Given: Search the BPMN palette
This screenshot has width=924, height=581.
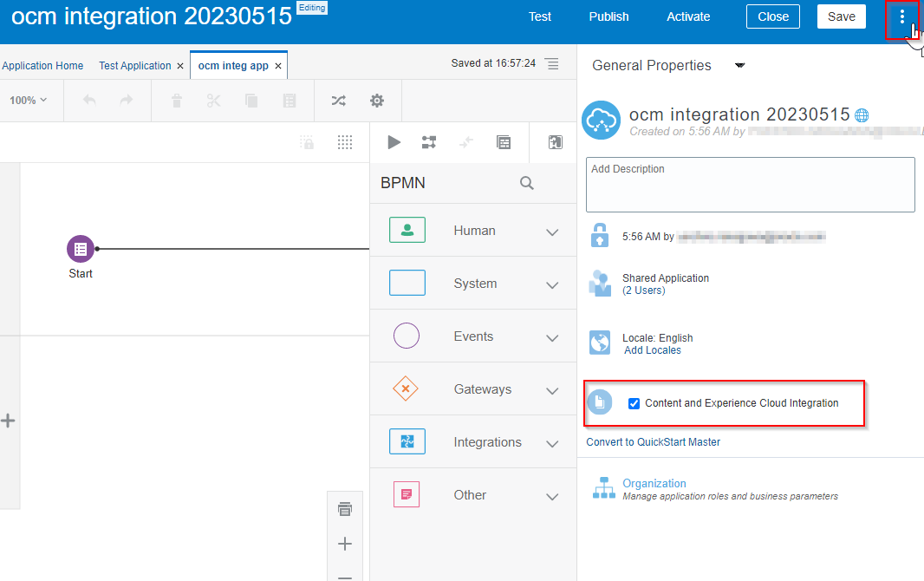Looking at the screenshot, I should [527, 183].
